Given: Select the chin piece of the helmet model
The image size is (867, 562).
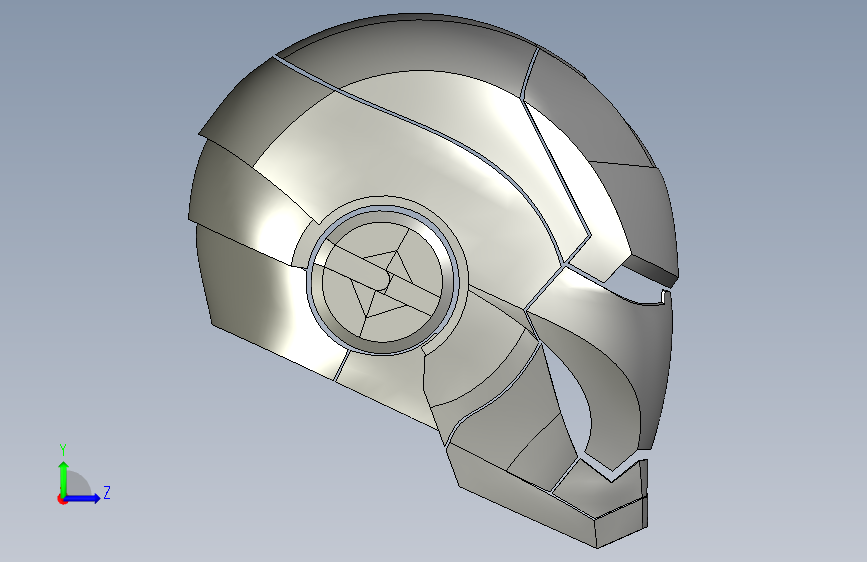Looking at the screenshot, I should click(603, 501).
